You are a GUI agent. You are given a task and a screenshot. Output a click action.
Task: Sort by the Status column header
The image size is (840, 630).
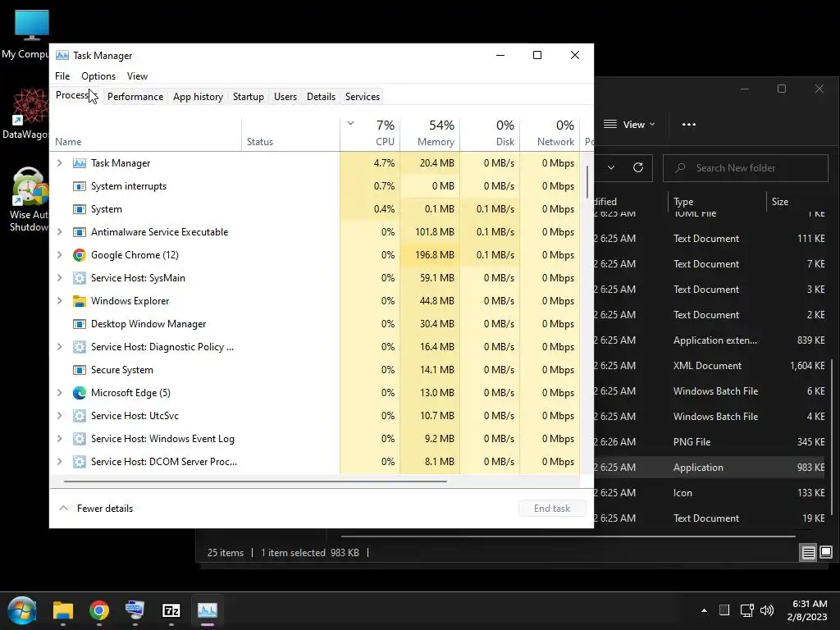tap(291, 134)
